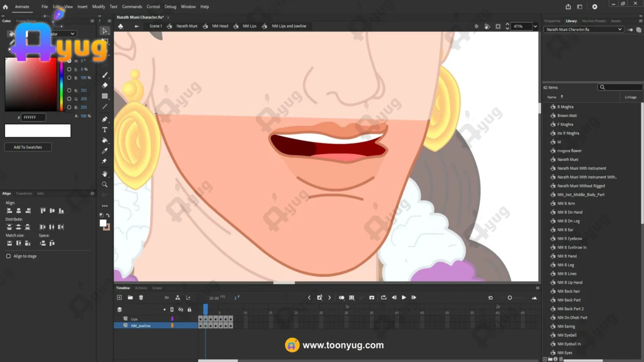This screenshot has width=644, height=362.
Task: Delete layer using timeline trash icon
Action: [141, 298]
